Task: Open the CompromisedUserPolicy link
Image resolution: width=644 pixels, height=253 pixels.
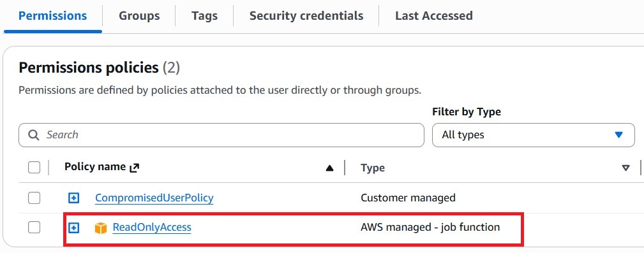Action: pos(154,198)
